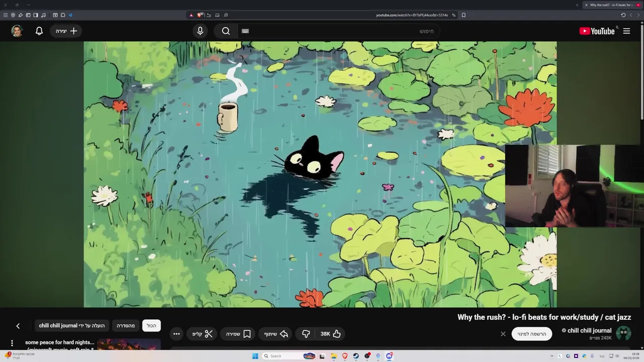
Task: Open browser main menu icon
Action: tap(6, 15)
